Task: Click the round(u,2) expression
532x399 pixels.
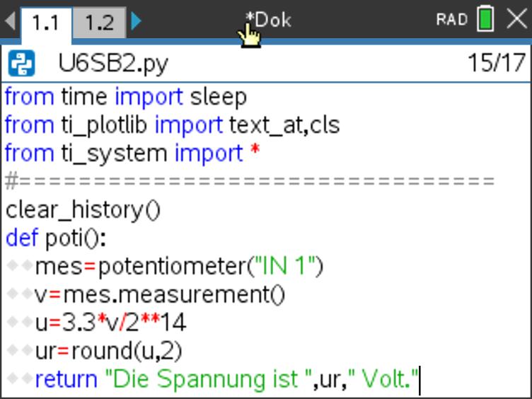Action: pos(135,352)
